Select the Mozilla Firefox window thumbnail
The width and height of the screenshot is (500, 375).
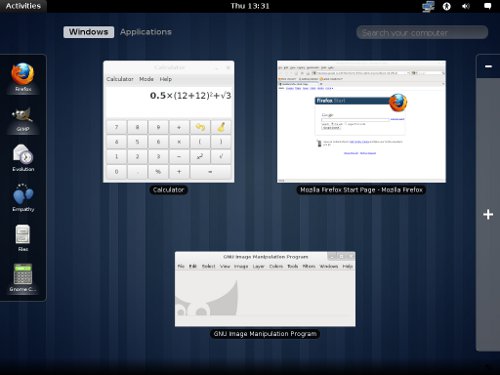361,121
